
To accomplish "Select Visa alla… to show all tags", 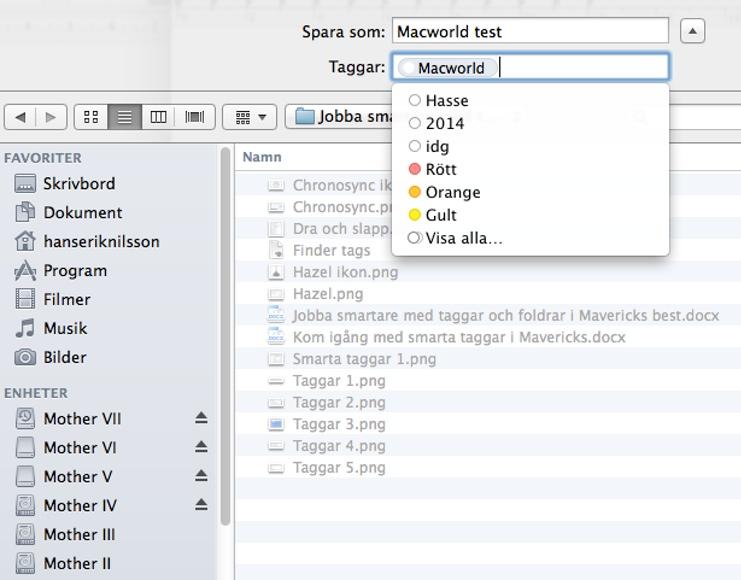I will pos(463,238).
